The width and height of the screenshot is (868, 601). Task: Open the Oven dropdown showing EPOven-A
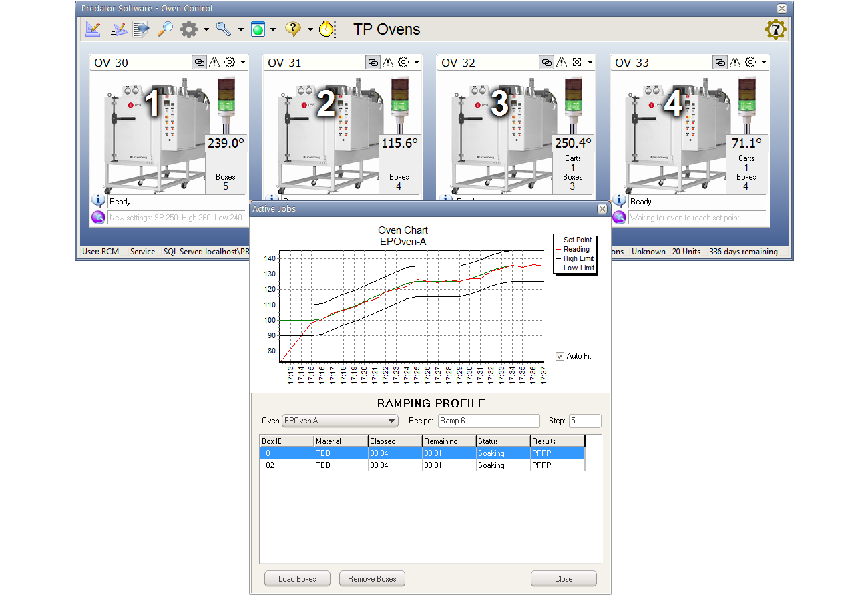click(x=340, y=421)
